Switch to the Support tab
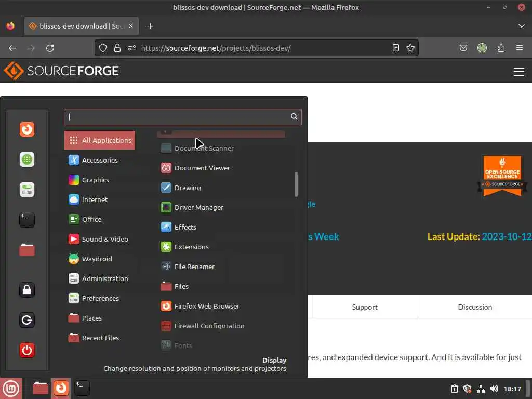 [x=365, y=307]
